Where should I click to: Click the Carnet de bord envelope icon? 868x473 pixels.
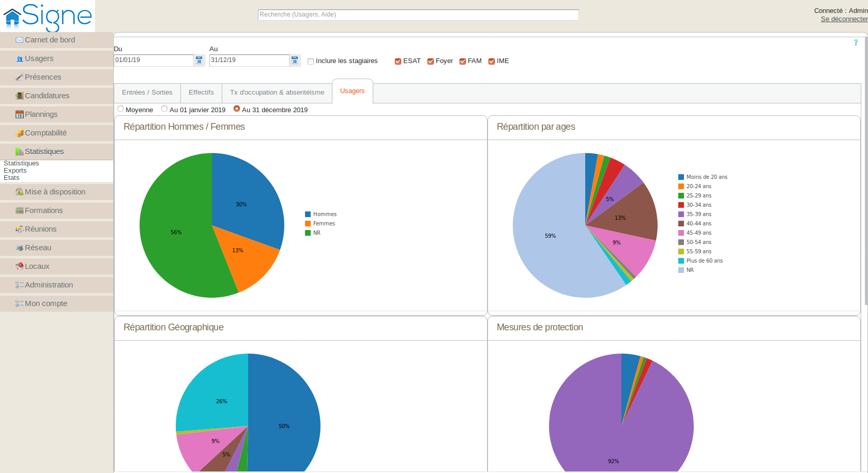[20, 40]
